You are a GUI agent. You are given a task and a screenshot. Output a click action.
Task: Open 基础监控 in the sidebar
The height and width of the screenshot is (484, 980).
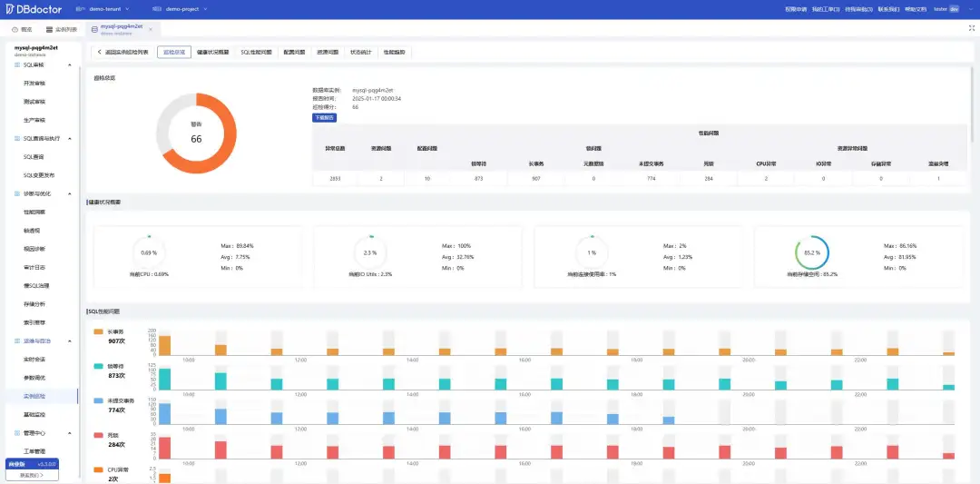[x=34, y=414]
